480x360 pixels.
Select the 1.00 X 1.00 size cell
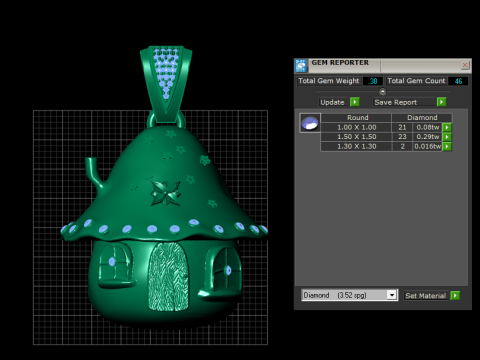point(356,127)
